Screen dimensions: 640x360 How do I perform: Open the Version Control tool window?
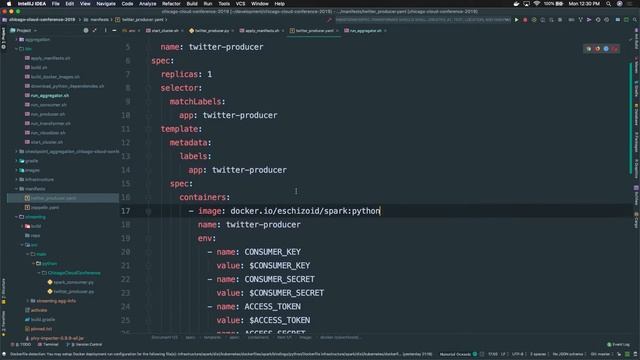coord(84,344)
